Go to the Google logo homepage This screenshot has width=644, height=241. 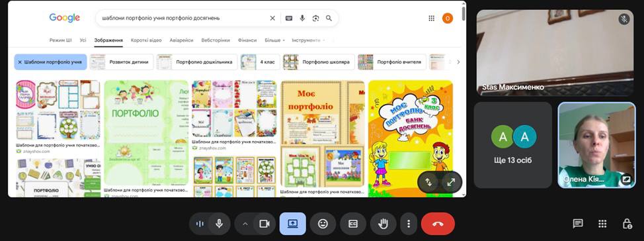[x=65, y=18]
